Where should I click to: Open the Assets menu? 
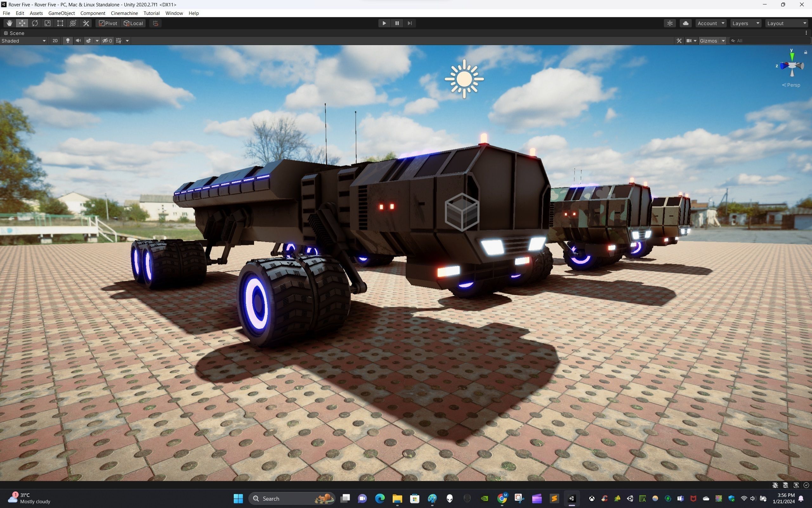point(36,13)
